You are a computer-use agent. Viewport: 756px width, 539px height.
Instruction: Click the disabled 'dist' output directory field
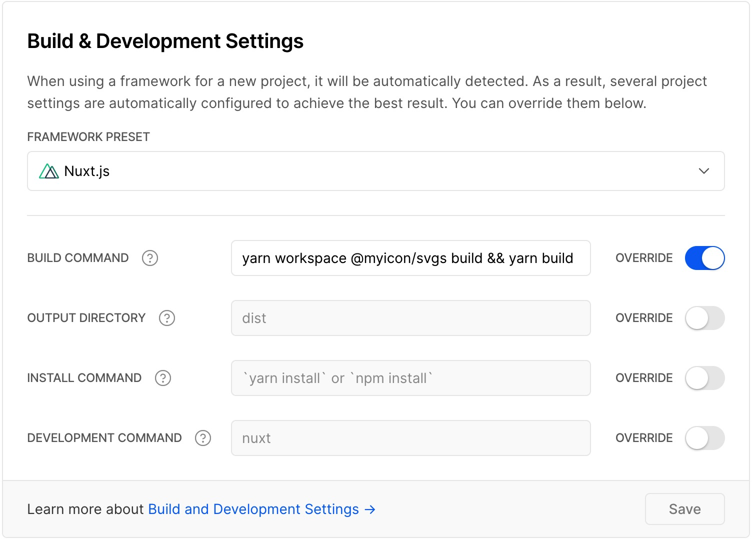[x=410, y=318]
